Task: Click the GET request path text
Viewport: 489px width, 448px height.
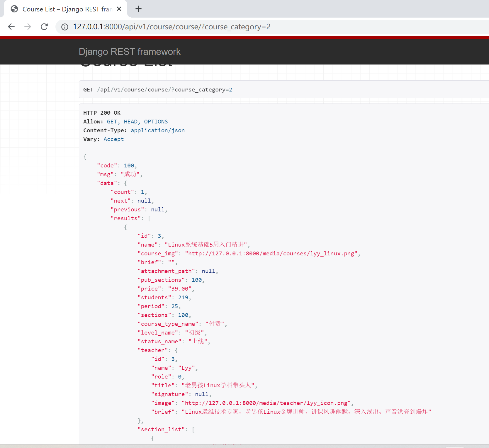Action: (165, 89)
